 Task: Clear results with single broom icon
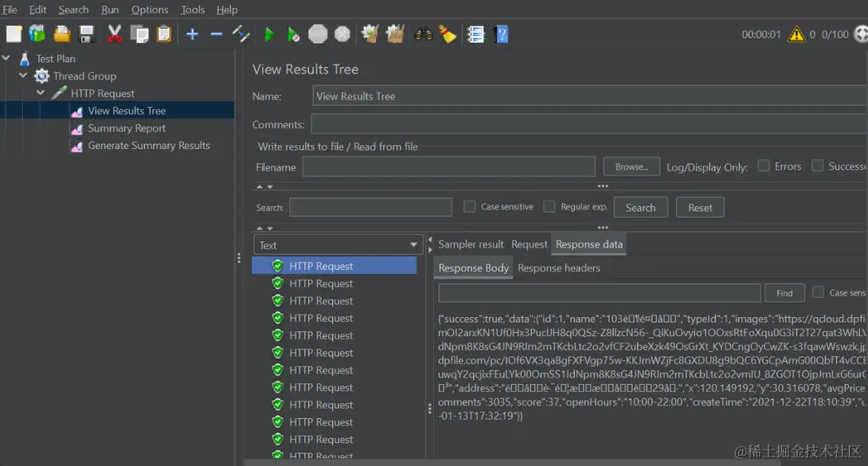click(x=369, y=34)
